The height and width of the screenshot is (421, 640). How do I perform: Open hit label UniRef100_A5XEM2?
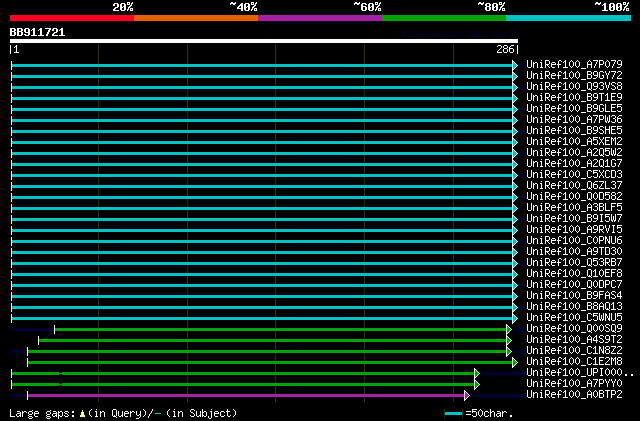coord(574,142)
